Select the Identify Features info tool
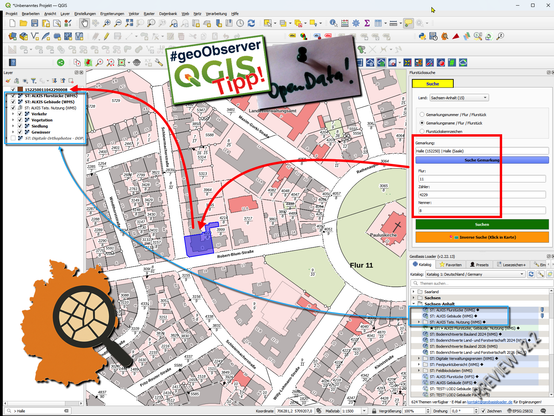This screenshot has height=416, width=554. (333, 23)
